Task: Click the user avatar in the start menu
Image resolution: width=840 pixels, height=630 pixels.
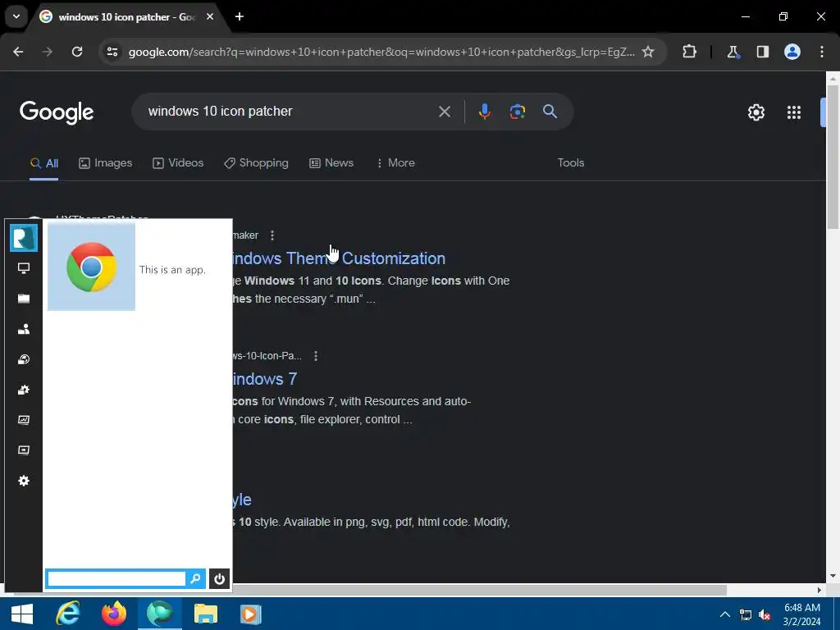Action: pos(24,237)
